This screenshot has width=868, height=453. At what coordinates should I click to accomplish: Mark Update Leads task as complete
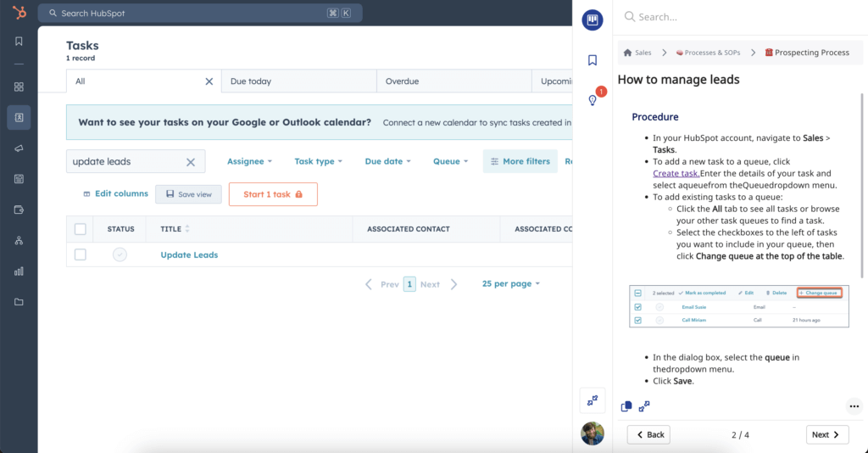120,254
